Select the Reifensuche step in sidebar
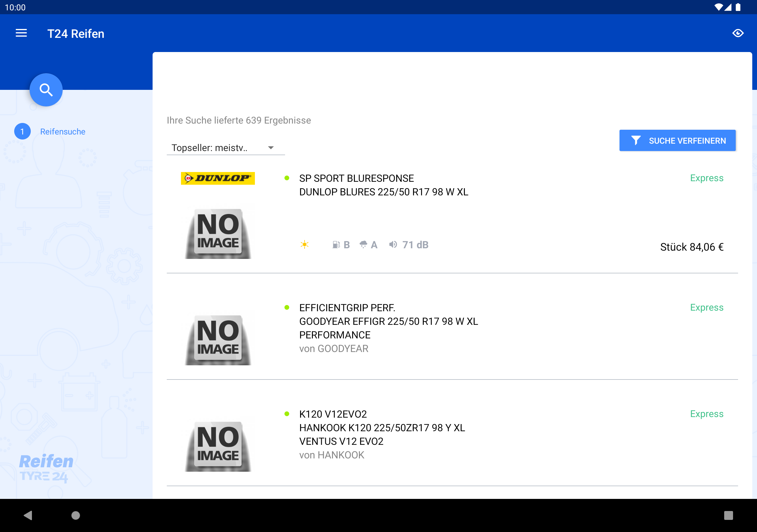 63,132
